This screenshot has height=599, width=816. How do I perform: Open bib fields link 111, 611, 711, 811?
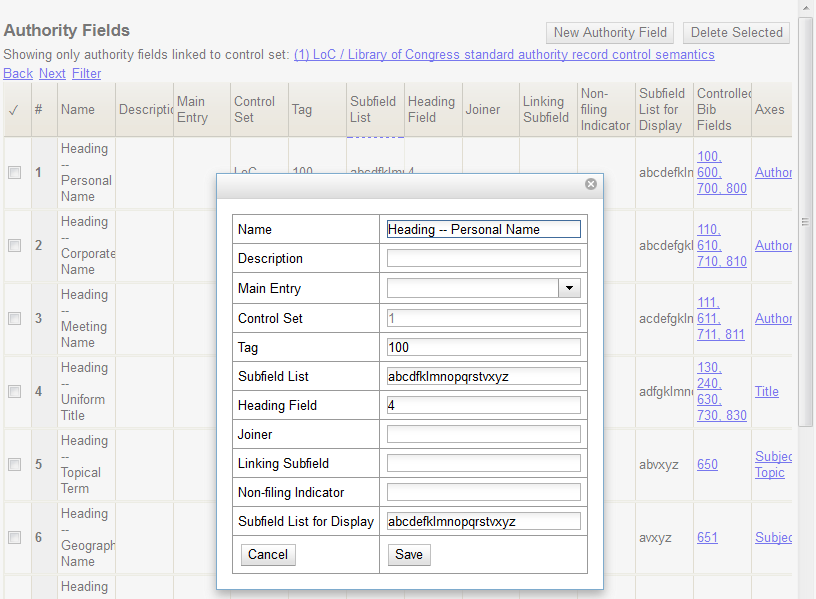[x=721, y=318]
